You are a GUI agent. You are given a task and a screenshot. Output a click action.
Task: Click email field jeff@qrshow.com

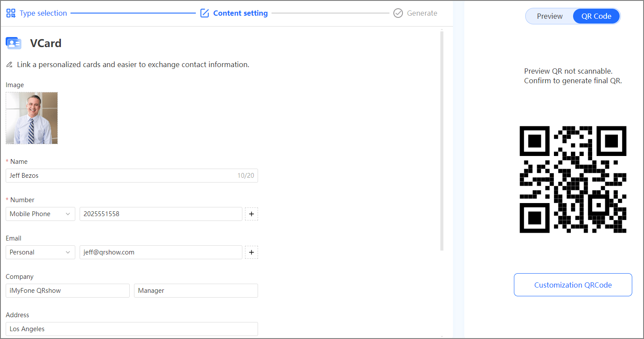tap(161, 252)
